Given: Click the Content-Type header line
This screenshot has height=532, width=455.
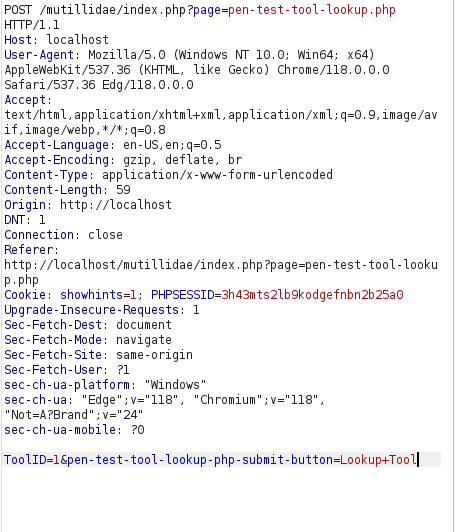Looking at the screenshot, I should point(168,175).
